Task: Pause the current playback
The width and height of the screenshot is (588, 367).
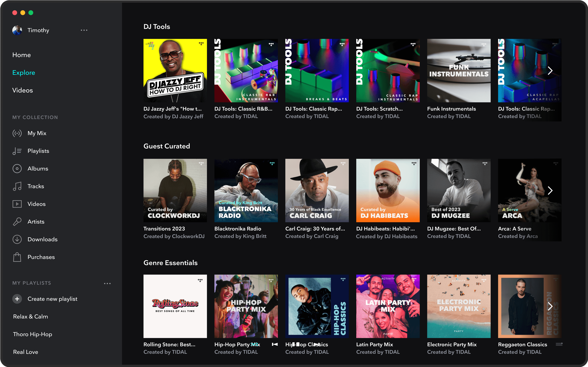Action: click(296, 344)
